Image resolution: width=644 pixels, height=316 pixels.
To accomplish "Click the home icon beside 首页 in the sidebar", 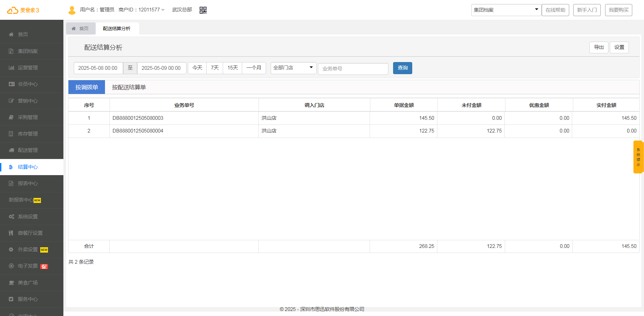I will click(x=11, y=34).
